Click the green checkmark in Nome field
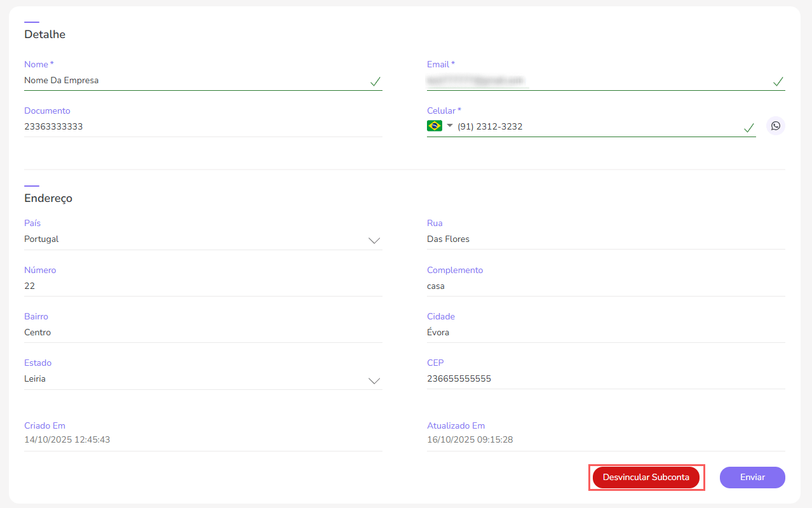Screen dimensions: 812x508 [x=375, y=81]
